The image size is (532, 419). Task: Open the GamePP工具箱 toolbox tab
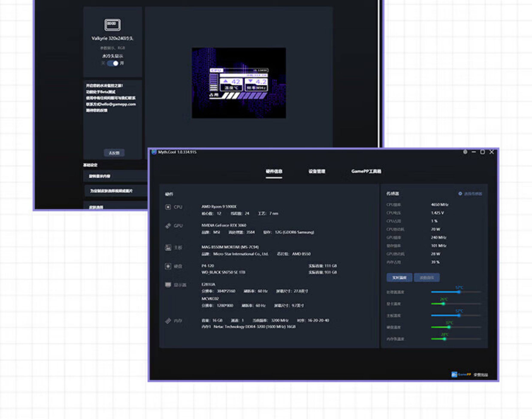[366, 171]
